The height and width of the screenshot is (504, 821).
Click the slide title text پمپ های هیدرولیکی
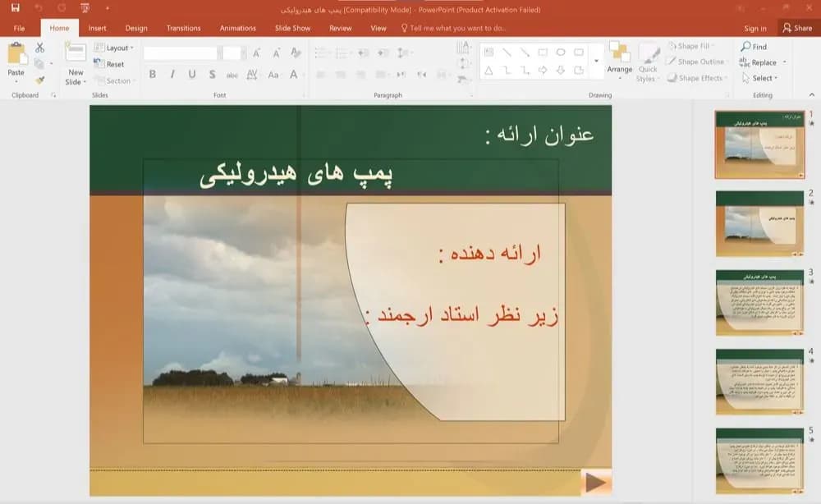[296, 175]
